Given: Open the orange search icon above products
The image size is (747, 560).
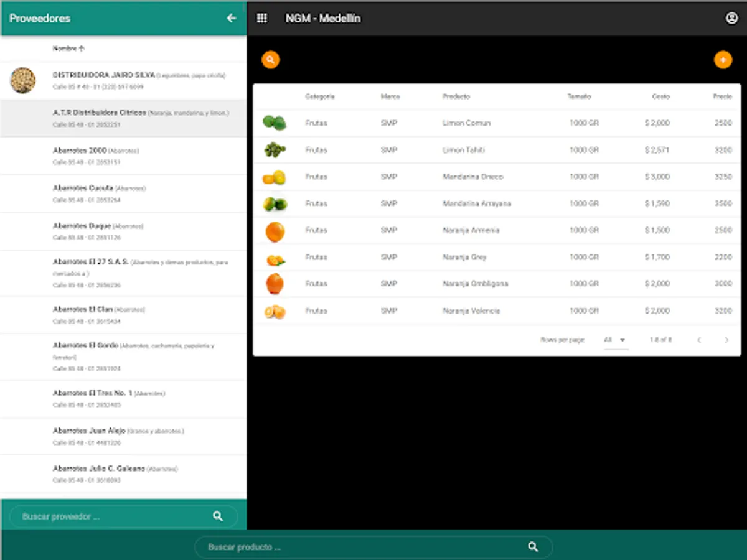Looking at the screenshot, I should [270, 58].
